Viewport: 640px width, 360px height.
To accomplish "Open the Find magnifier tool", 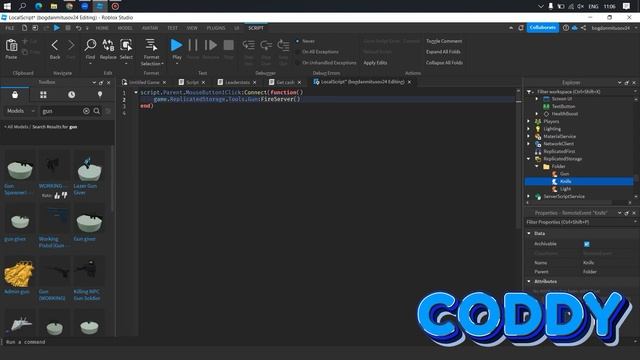I will click(x=90, y=45).
